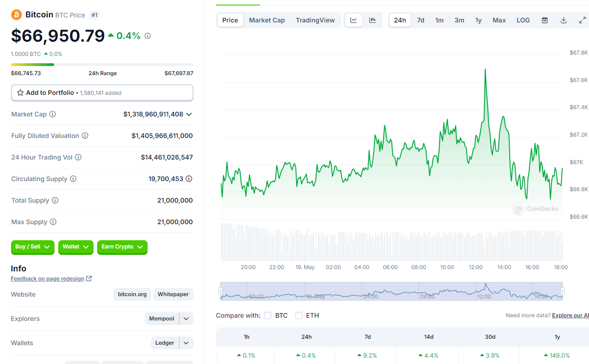Click left handle of chart range navigator
Image resolution: width=589 pixels, height=364 pixels.
coord(220,291)
